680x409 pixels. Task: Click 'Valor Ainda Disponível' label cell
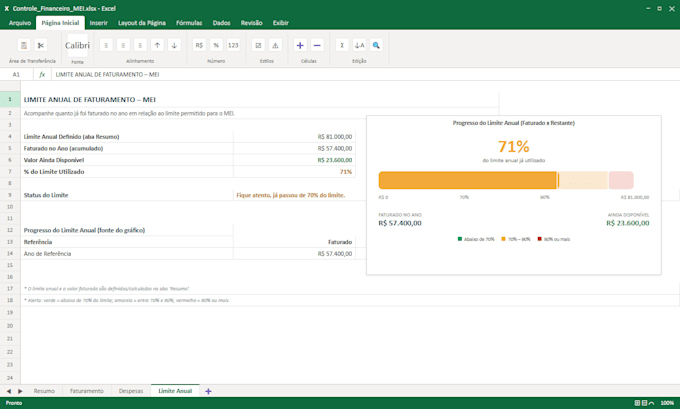pyautogui.click(x=127, y=160)
